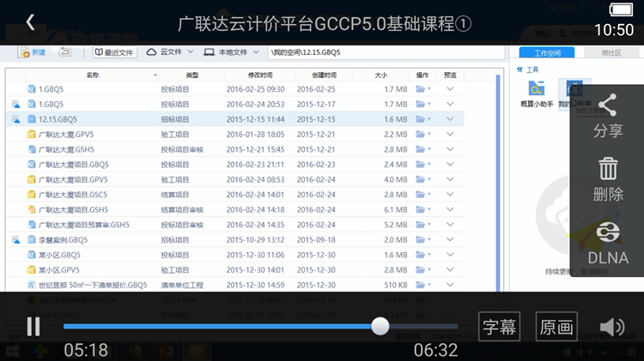Click the modified time 2016-02-24 14:18
The width and height of the screenshot is (644, 361).
click(x=256, y=209)
